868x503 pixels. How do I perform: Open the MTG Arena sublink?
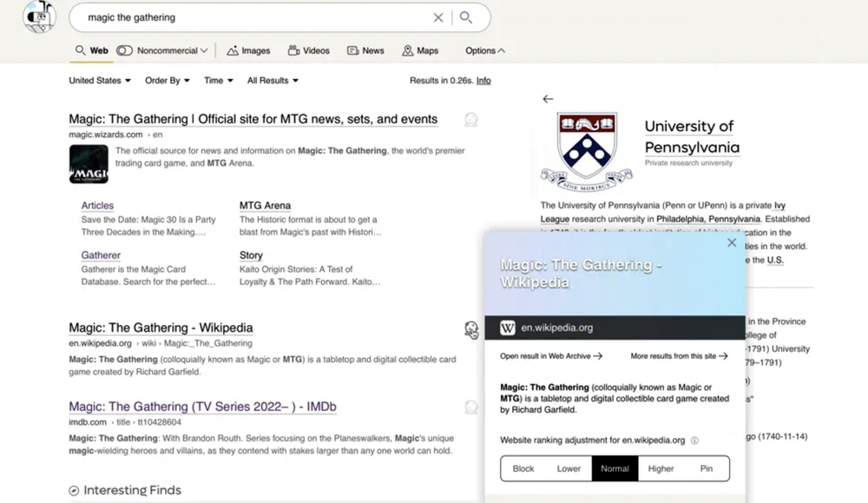point(265,206)
